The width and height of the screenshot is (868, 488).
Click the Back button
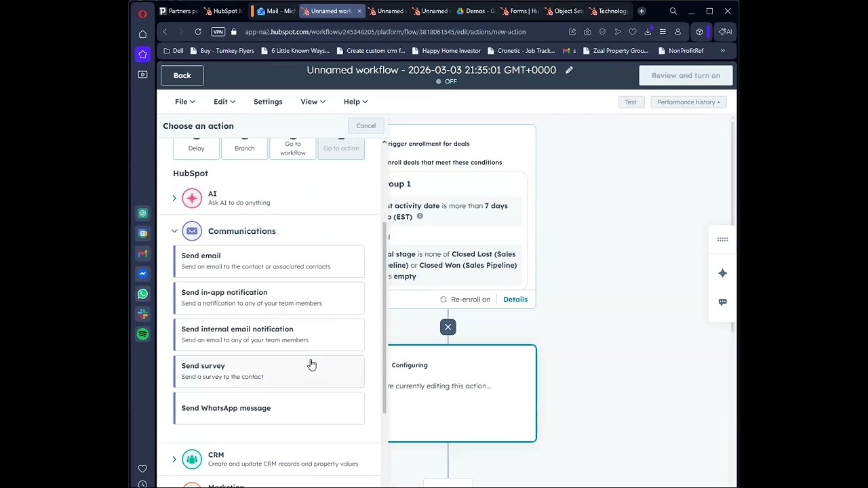[x=182, y=75]
